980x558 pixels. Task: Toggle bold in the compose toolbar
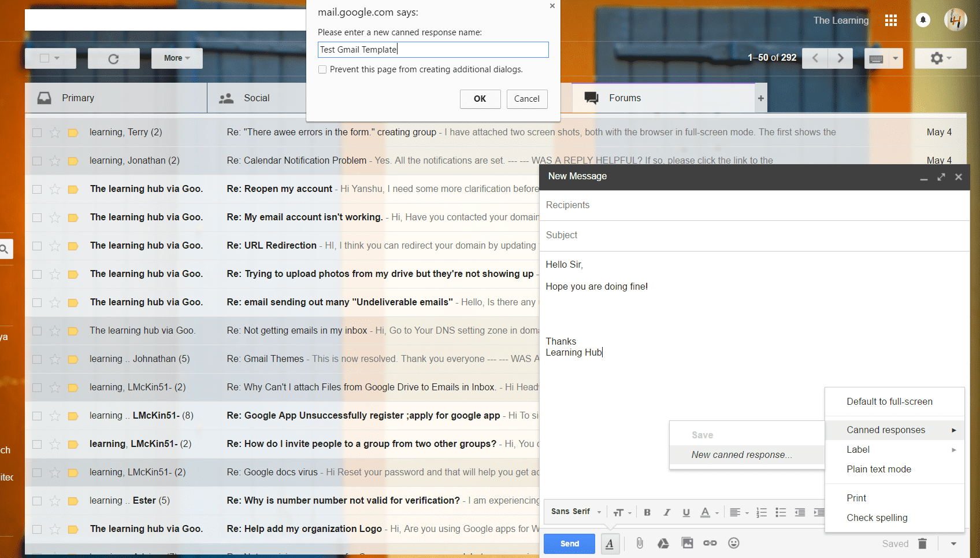pyautogui.click(x=647, y=512)
